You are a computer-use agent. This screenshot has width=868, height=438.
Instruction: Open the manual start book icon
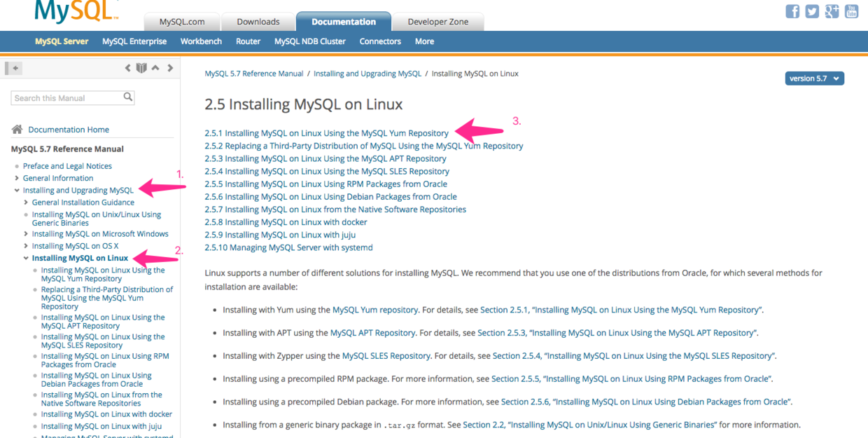(141, 68)
